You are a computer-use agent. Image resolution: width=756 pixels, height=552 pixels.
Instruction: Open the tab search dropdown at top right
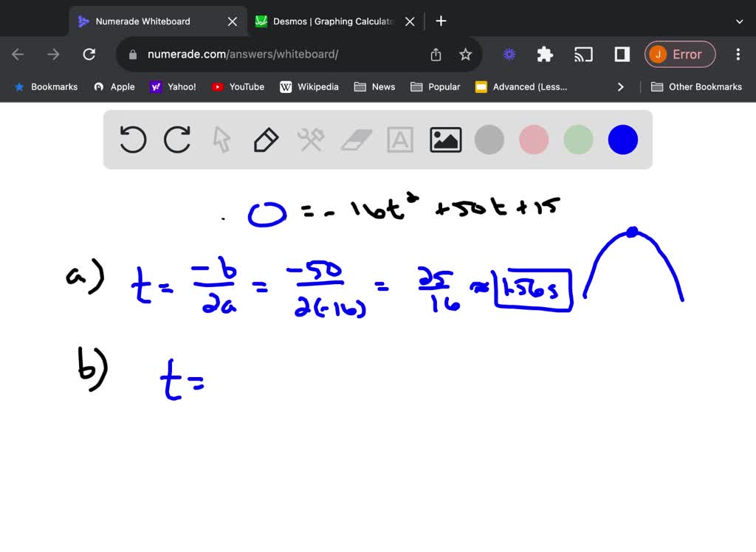[740, 21]
